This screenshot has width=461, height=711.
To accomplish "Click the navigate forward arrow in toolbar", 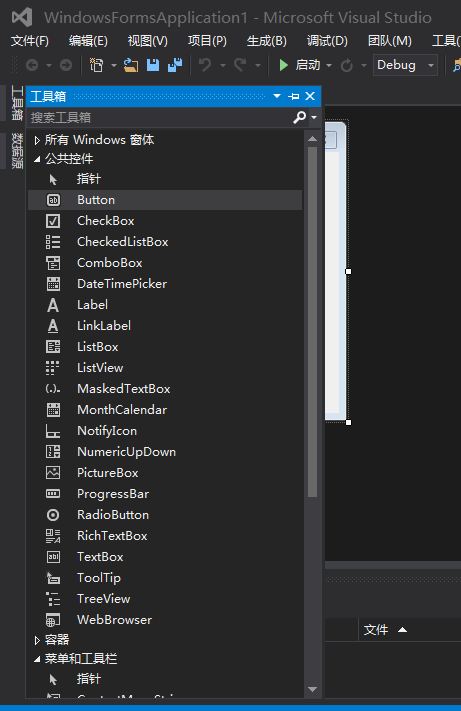I will pyautogui.click(x=66, y=65).
